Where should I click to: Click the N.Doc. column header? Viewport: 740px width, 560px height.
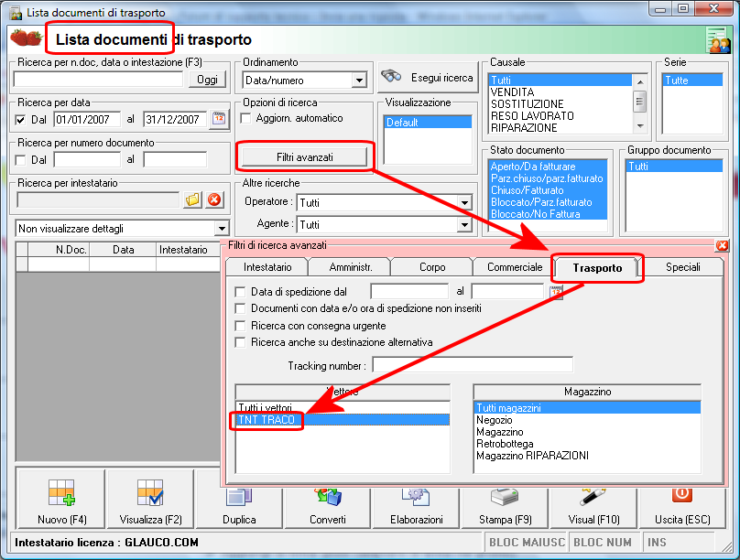coord(59,250)
